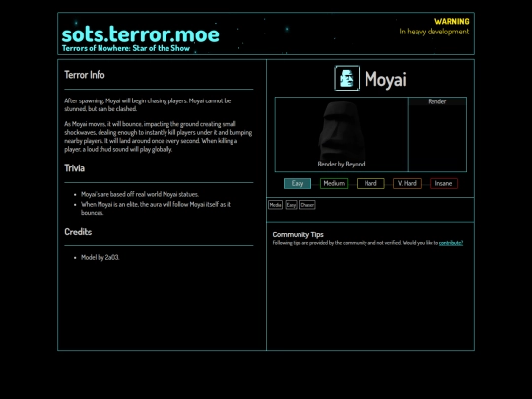Click Terrors of Nowhere: Star of the Show subtitle
The width and height of the screenshot is (532, 399).
coord(126,48)
